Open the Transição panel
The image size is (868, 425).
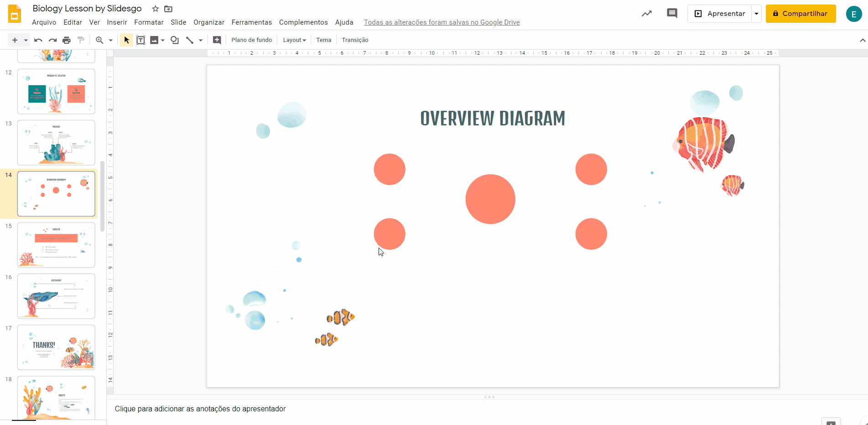355,40
